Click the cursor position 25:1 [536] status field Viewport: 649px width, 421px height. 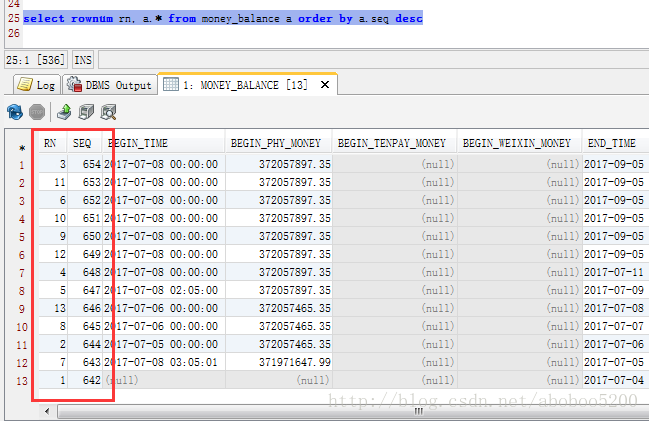(x=36, y=60)
